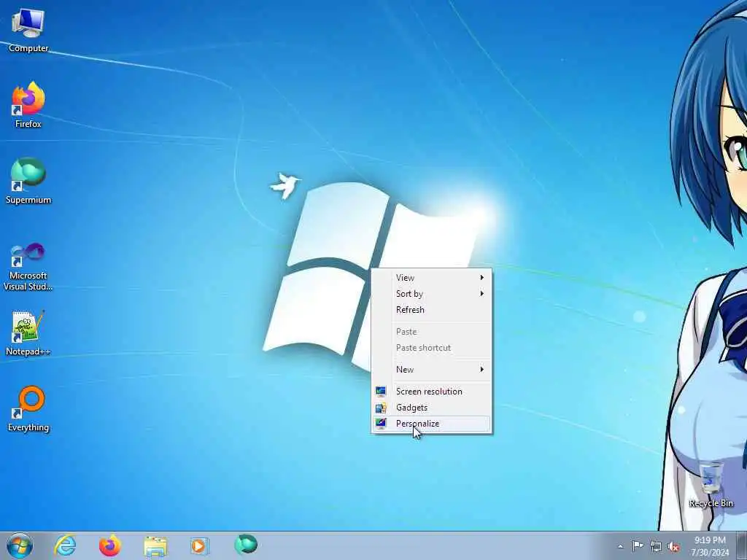The width and height of the screenshot is (747, 560).
Task: Launch Supermium from the taskbar
Action: (246, 545)
